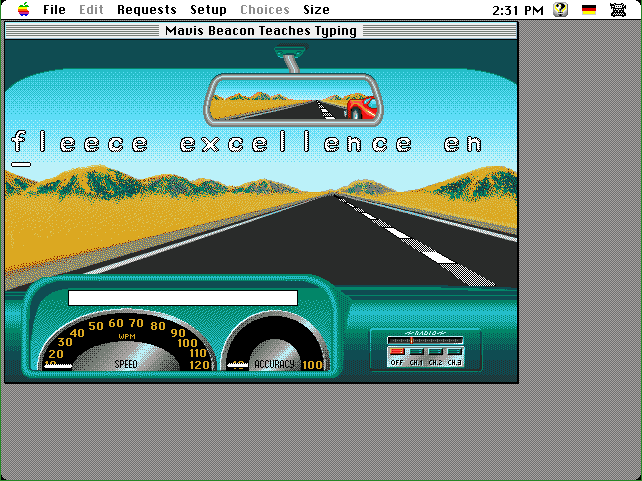
Task: Open the grayed Choices menu
Action: (264, 10)
